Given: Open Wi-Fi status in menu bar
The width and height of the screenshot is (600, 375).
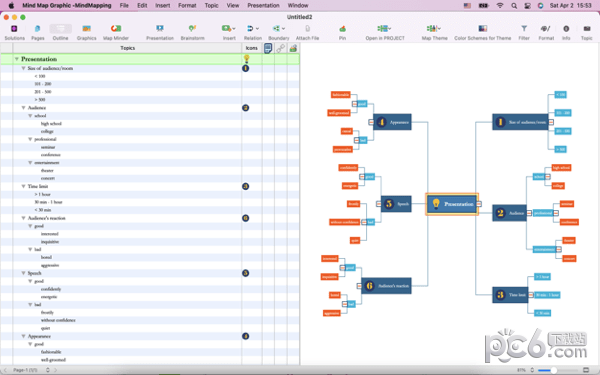Looking at the screenshot, I should pyautogui.click(x=500, y=6).
